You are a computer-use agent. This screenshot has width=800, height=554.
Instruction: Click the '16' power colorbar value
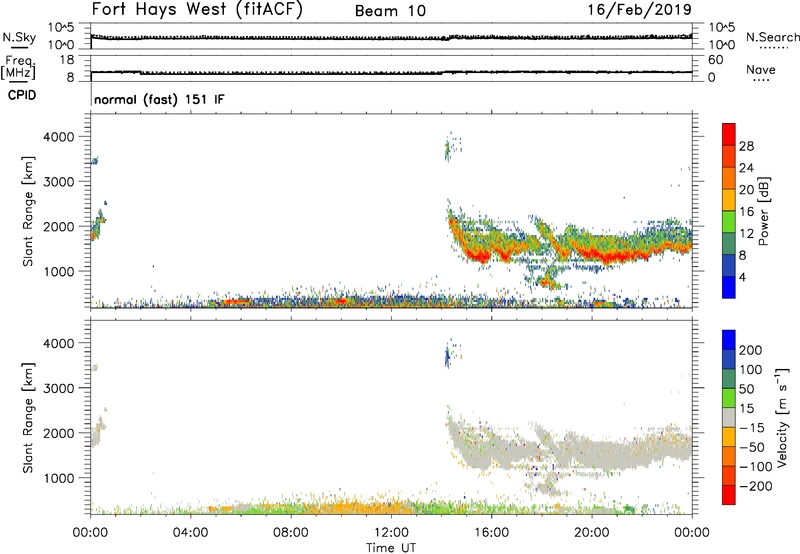point(746,212)
